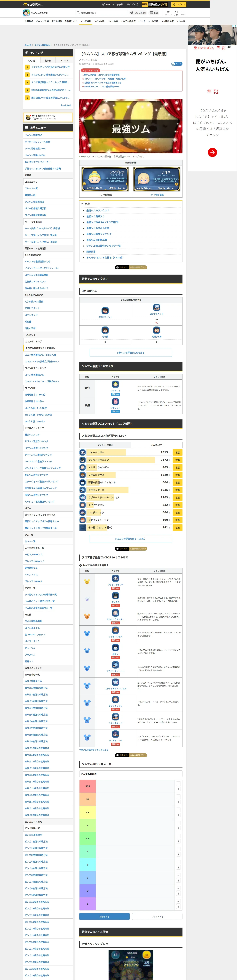Click the S+ tier color label

tap(87, 813)
